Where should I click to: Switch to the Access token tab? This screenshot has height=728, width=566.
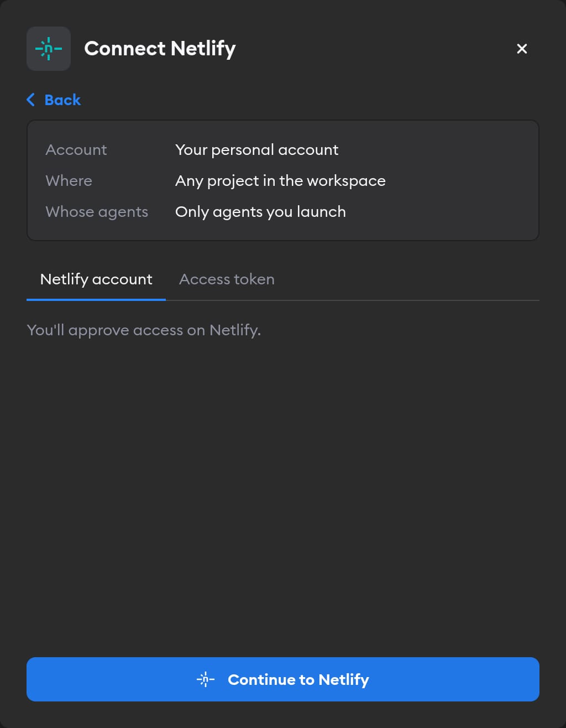pos(227,279)
